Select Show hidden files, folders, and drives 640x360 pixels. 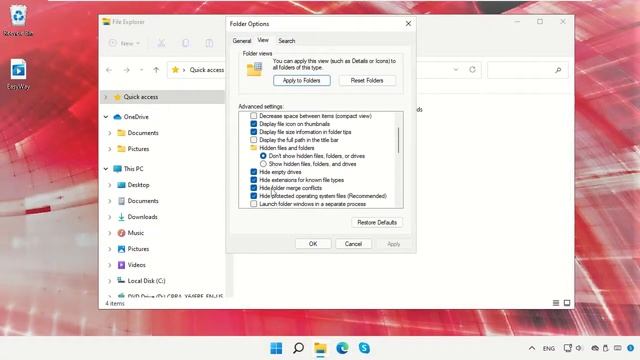[x=263, y=164]
